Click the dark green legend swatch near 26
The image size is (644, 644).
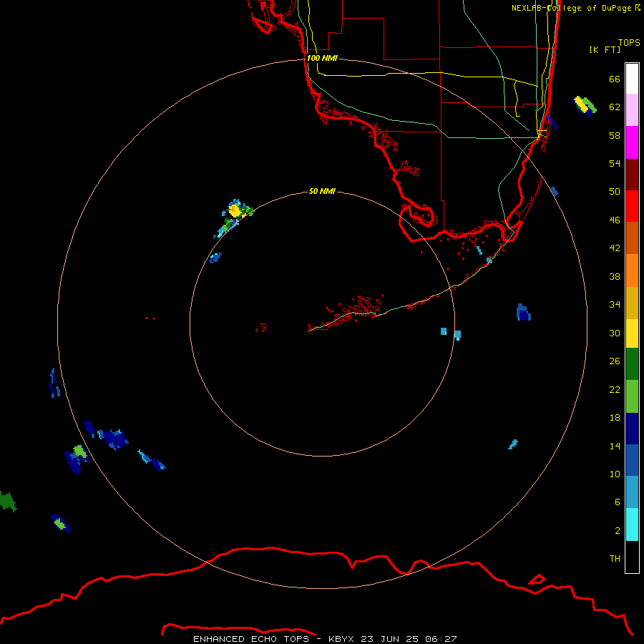coord(632,364)
